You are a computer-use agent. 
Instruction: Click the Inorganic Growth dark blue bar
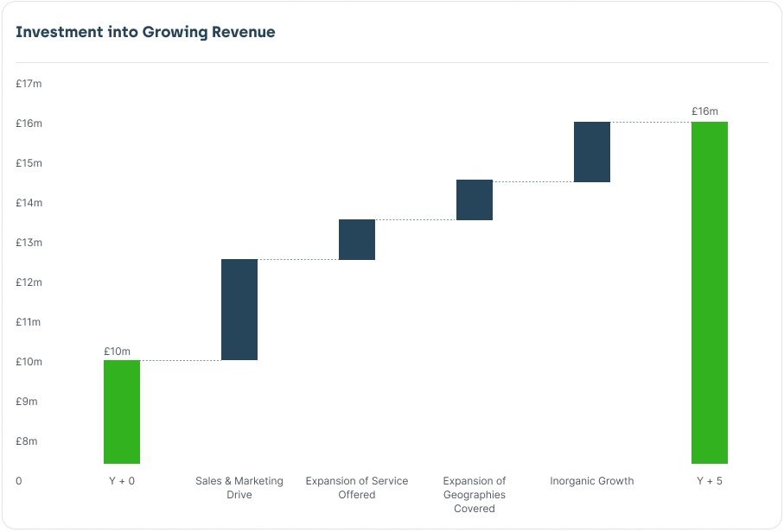(592, 151)
